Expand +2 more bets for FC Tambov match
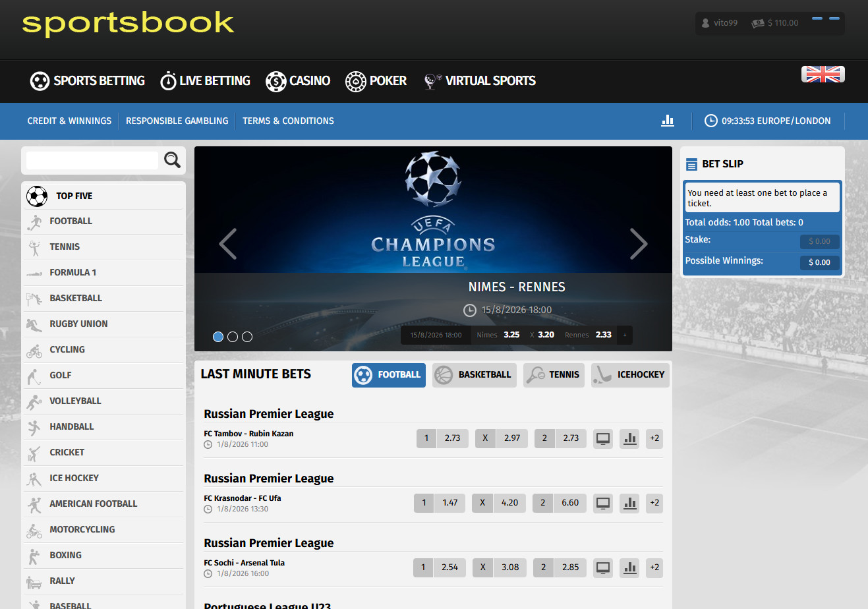The width and height of the screenshot is (868, 609). (654, 438)
